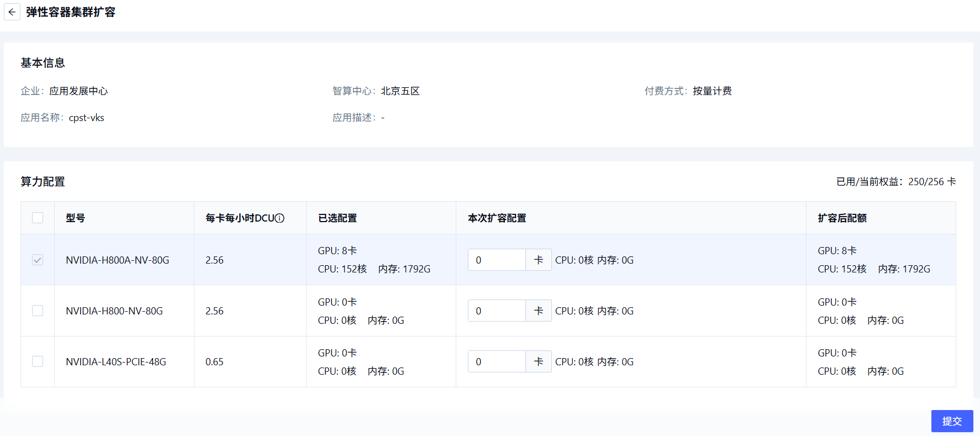Focus the H800-NV-80G expansion count input
The width and height of the screenshot is (980, 436).
click(496, 311)
